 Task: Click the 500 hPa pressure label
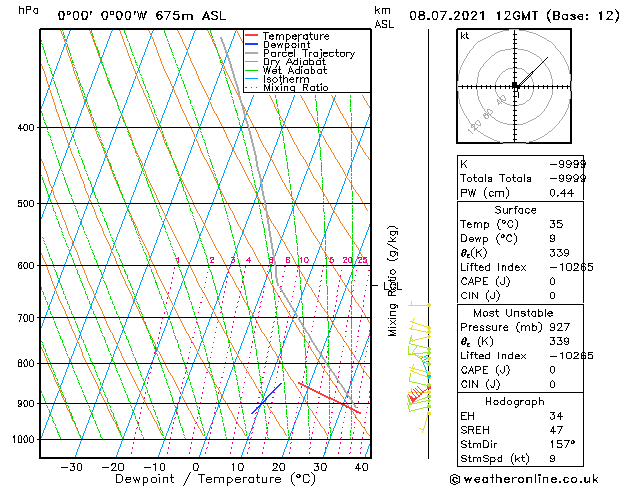pyautogui.click(x=24, y=203)
